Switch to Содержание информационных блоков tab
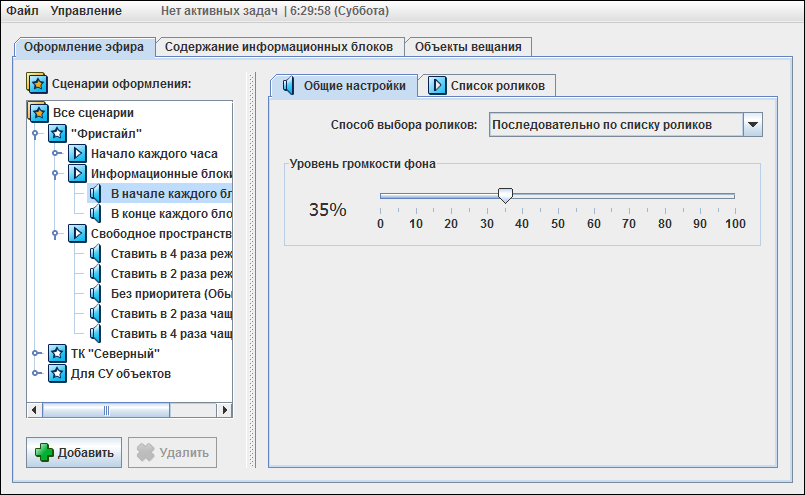Image resolution: width=805 pixels, height=495 pixels. click(279, 47)
